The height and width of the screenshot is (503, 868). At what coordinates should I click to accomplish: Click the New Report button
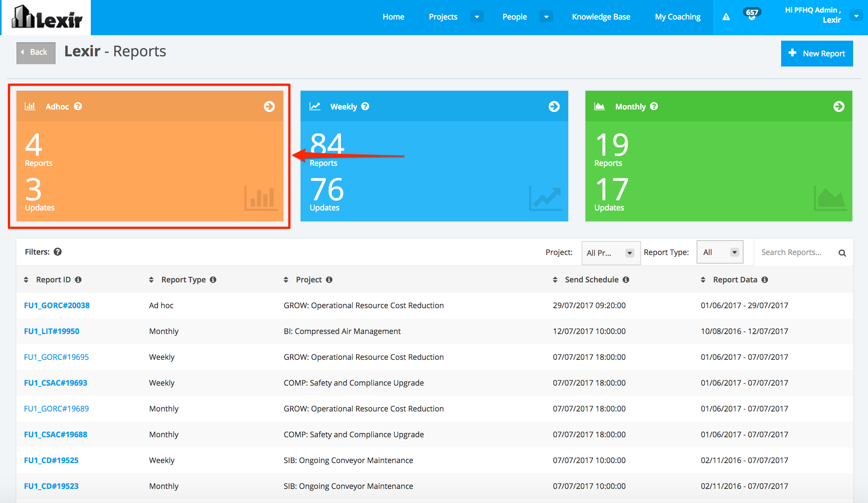(x=817, y=54)
